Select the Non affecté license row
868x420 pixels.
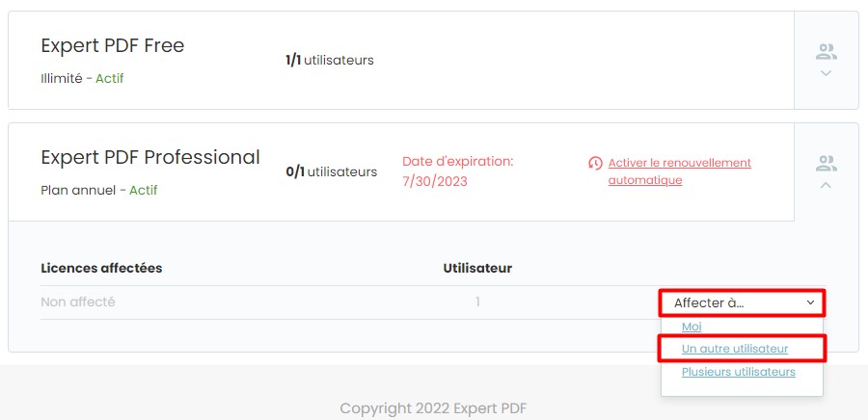(x=433, y=302)
